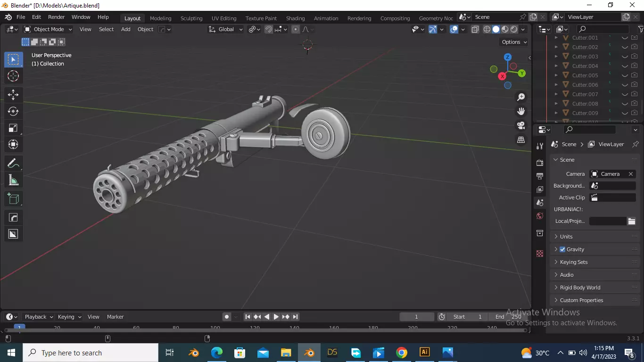The image size is (644, 362).
Task: Open the Keying dropdown
Action: [69, 317]
